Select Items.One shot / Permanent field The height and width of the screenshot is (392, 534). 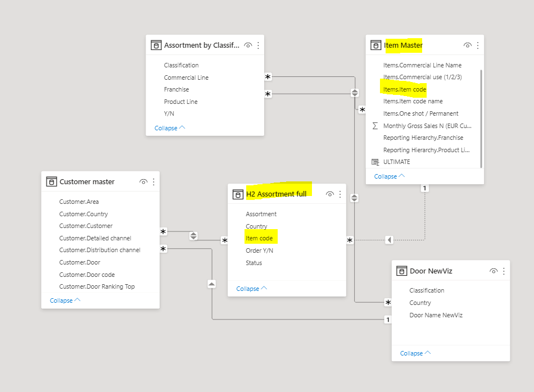tap(420, 113)
